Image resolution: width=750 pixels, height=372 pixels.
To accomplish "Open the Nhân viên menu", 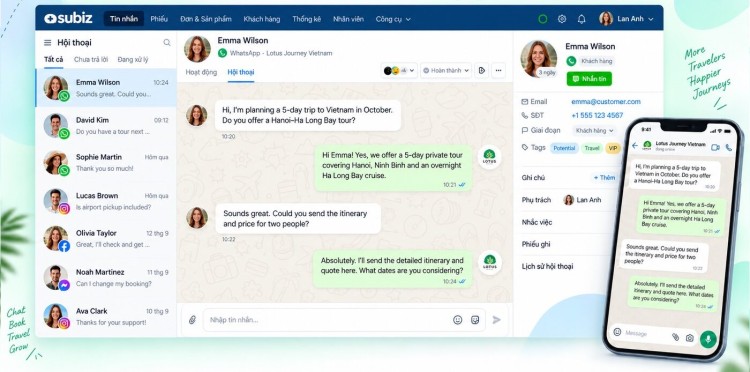I will coord(348,19).
